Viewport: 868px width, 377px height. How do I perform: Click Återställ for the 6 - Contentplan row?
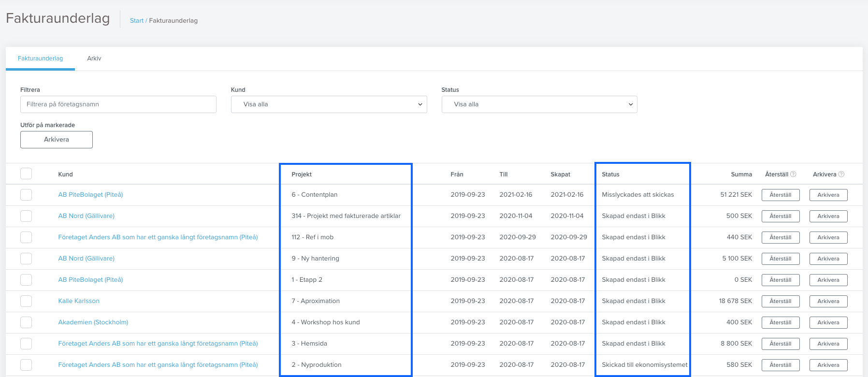click(781, 195)
